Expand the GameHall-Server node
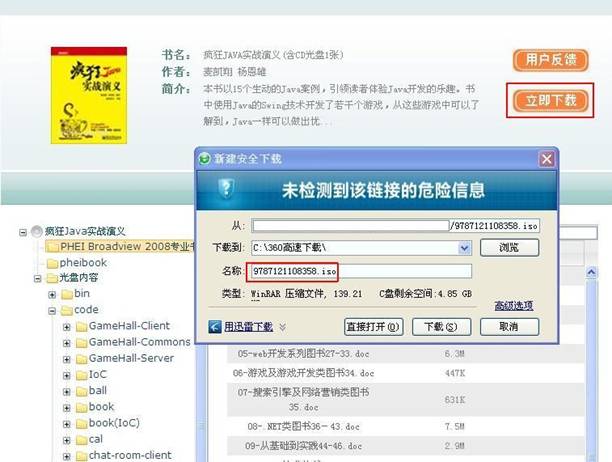612x462 pixels. [x=67, y=359]
